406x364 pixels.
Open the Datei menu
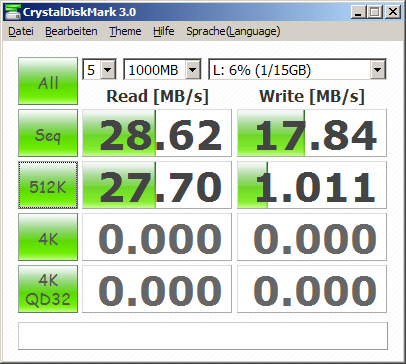[21, 31]
